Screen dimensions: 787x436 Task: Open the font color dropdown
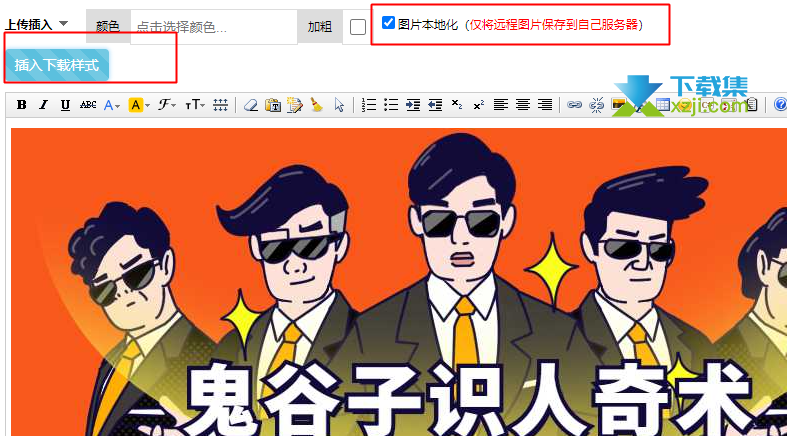pos(111,105)
